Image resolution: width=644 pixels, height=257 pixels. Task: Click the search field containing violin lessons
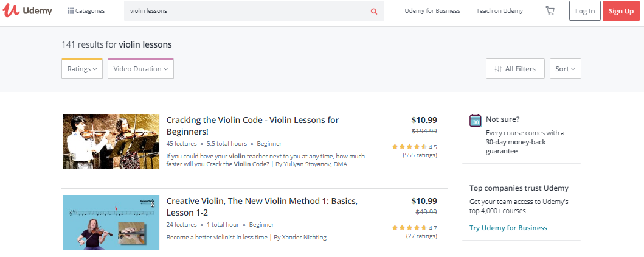tap(246, 11)
